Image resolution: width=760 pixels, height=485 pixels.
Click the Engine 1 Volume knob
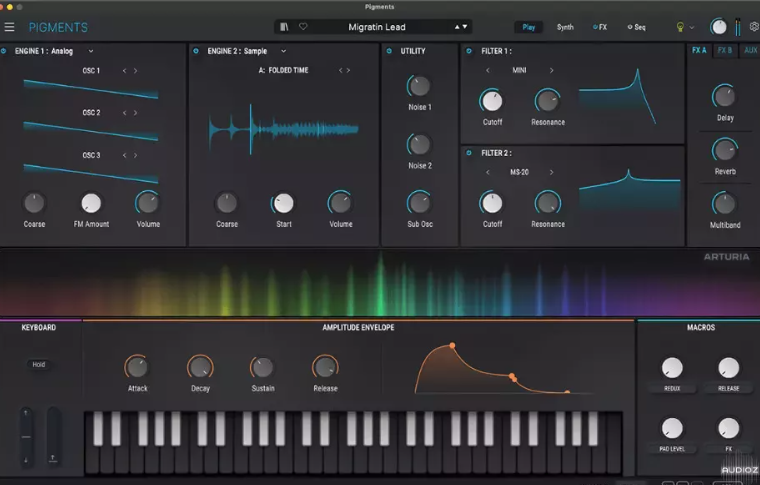[x=147, y=203]
